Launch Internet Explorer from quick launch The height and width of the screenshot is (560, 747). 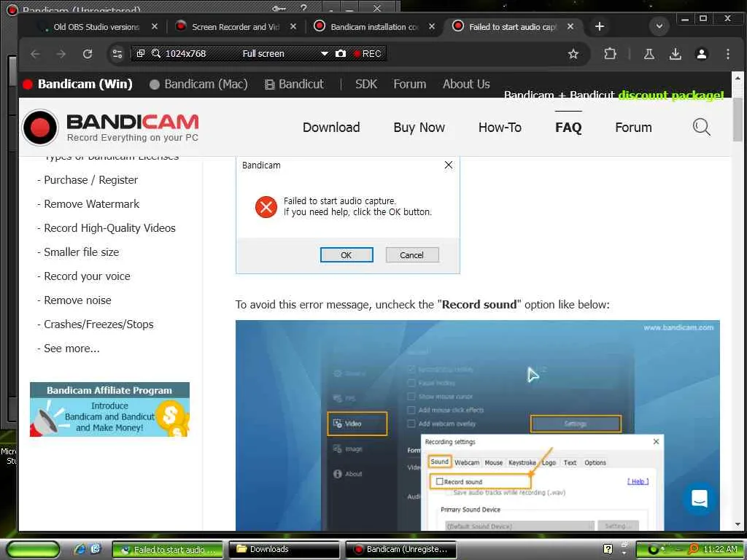click(80, 549)
